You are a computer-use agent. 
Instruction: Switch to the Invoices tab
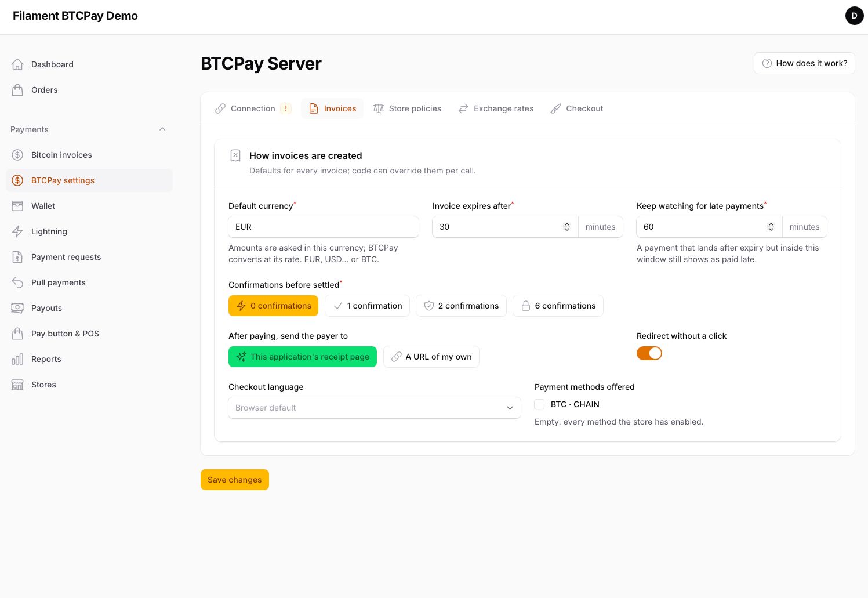[332, 108]
